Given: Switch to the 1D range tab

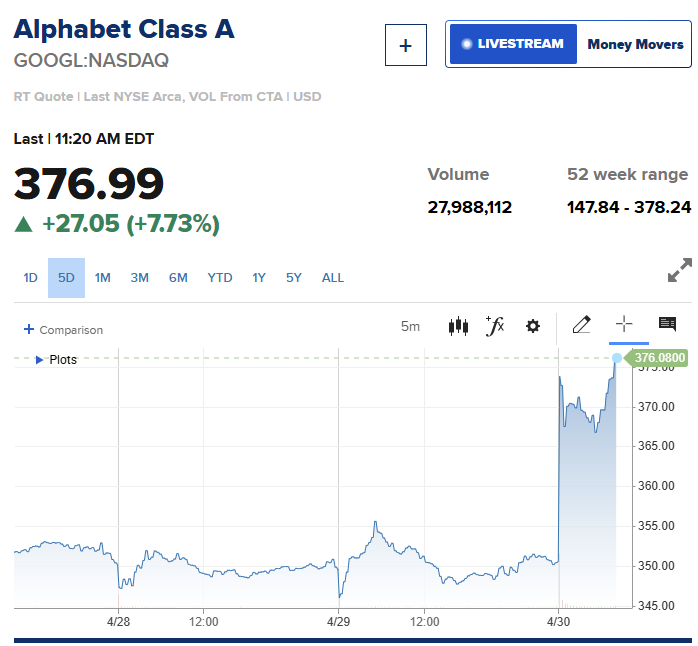Looking at the screenshot, I should (30, 278).
